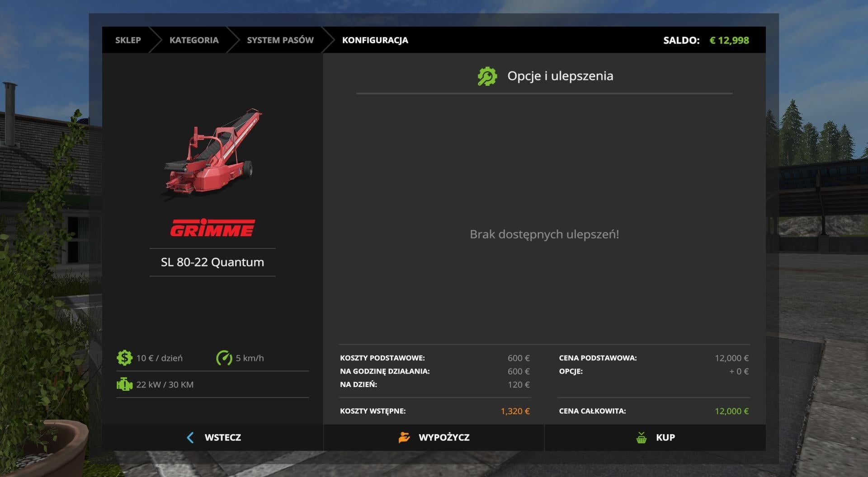Click the 120 € per day value

(519, 384)
